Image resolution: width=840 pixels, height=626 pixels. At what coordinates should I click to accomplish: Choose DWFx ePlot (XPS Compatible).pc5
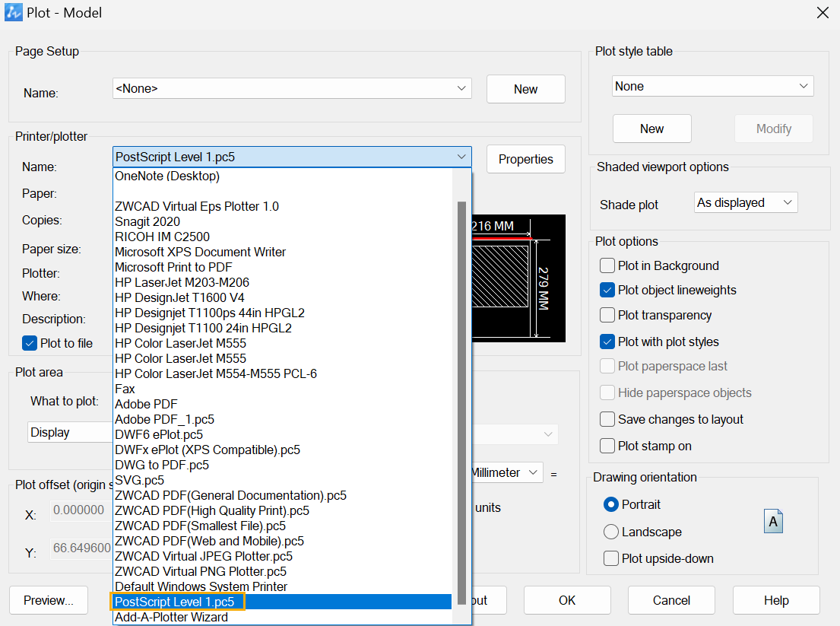pos(283,450)
